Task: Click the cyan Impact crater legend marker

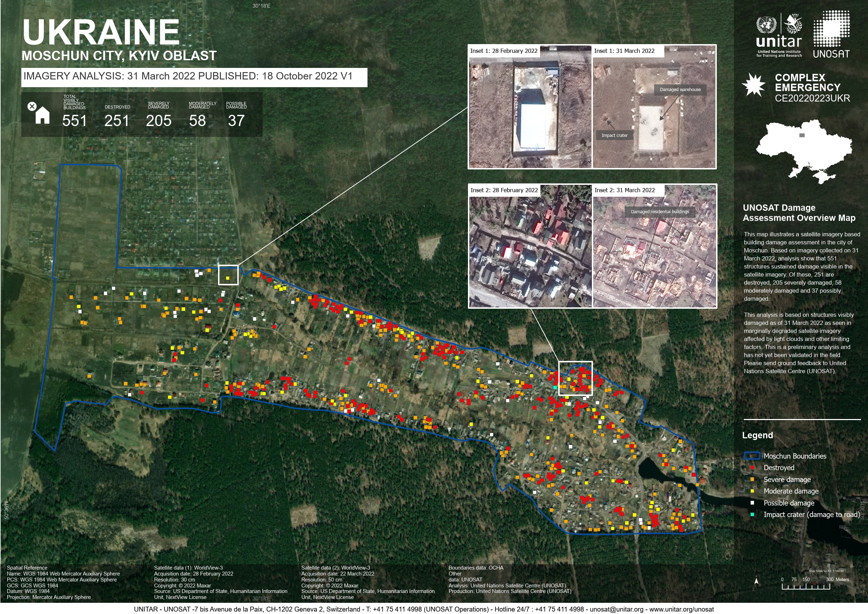Action: (752, 515)
